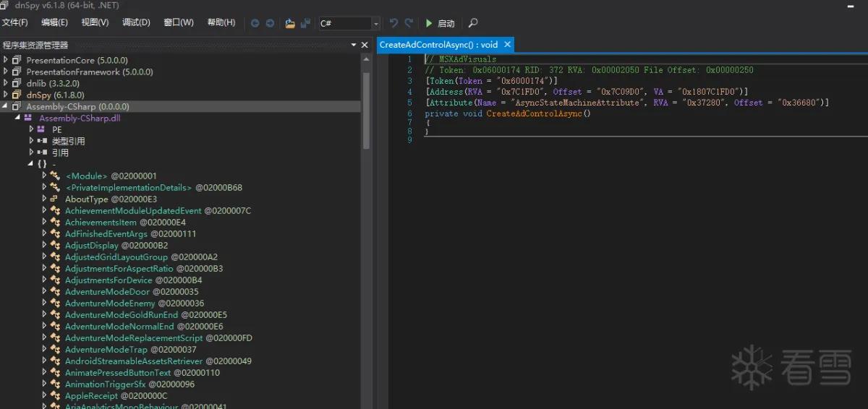Viewport: 868px width, 409px height.
Task: Select AdjustmentsForDevice @020000B4
Action: point(133,280)
